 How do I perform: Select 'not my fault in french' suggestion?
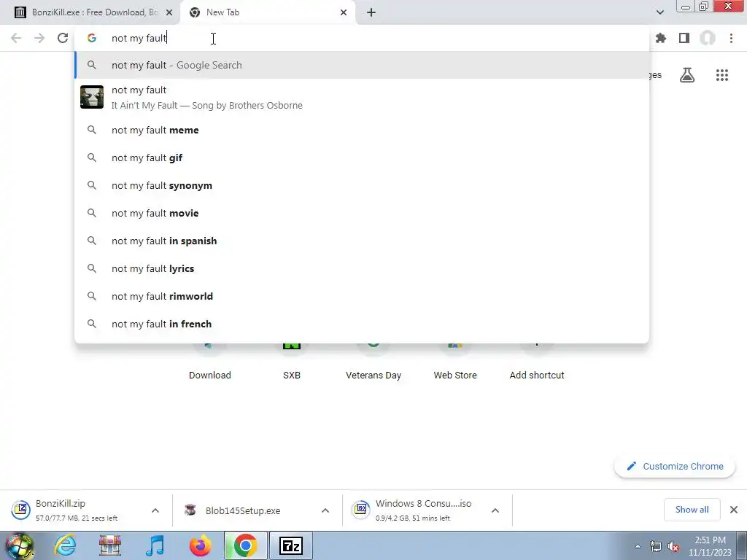coord(362,324)
